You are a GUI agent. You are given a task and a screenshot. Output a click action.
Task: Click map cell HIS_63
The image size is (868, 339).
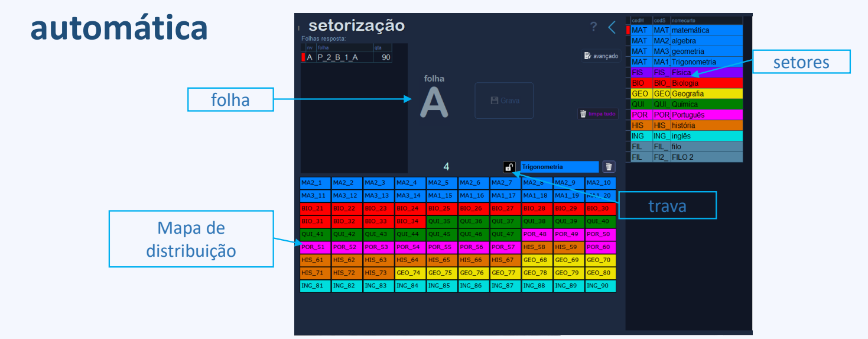click(378, 260)
